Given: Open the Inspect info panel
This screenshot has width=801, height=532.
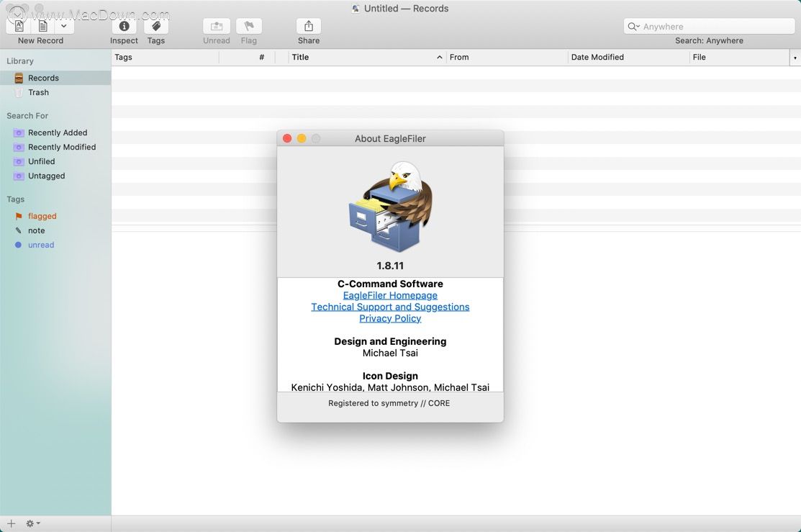Looking at the screenshot, I should [124, 25].
